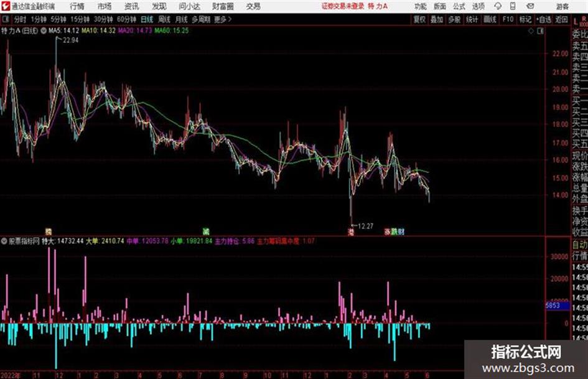Image resolution: width=588 pixels, height=379 pixels.
Task: Open the 财富圈 menu
Action: point(223,6)
